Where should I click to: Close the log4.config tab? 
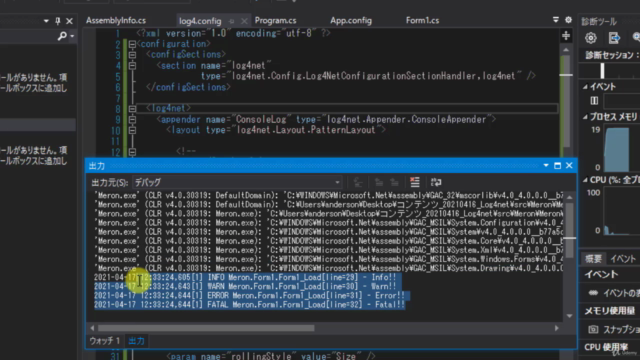(x=244, y=21)
